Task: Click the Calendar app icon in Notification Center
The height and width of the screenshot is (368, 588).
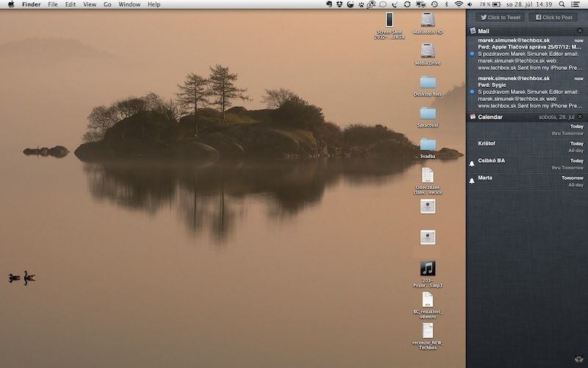Action: pos(473,117)
